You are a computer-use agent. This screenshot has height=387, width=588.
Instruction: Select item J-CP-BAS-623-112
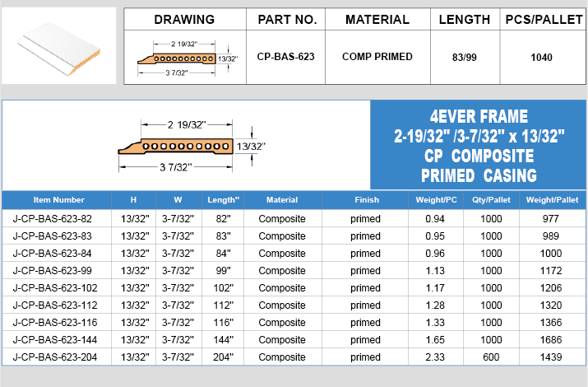[x=55, y=305]
